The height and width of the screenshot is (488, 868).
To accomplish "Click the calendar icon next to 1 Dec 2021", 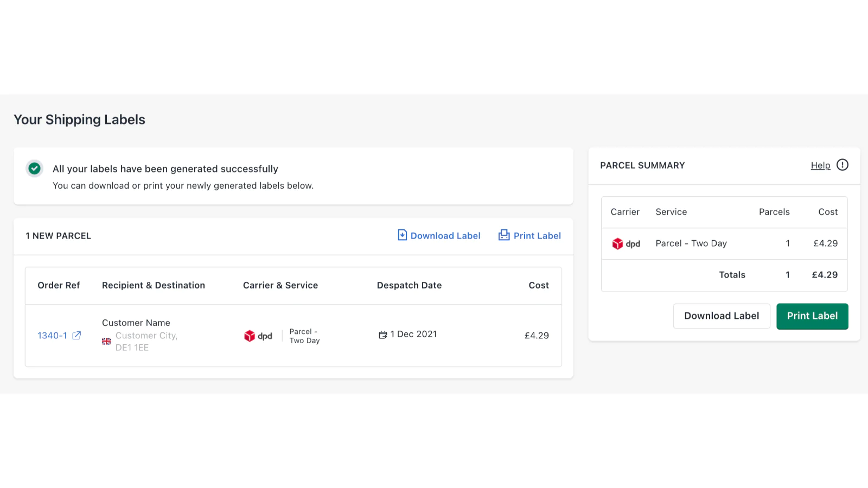I will pos(382,335).
